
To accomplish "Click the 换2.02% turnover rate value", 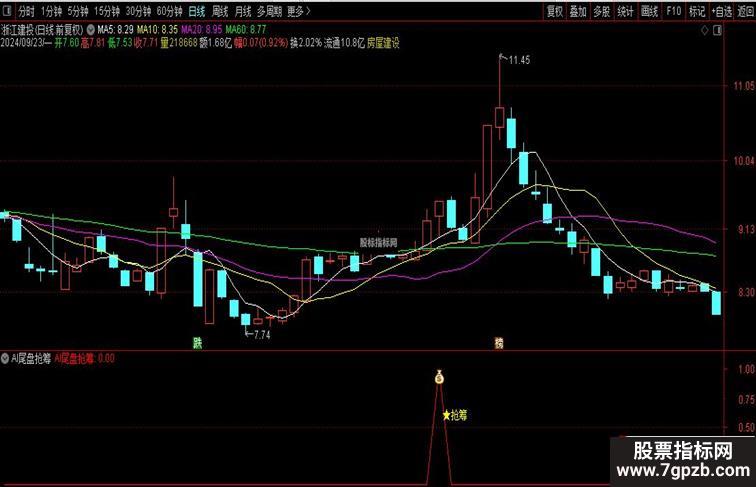I will point(305,43).
